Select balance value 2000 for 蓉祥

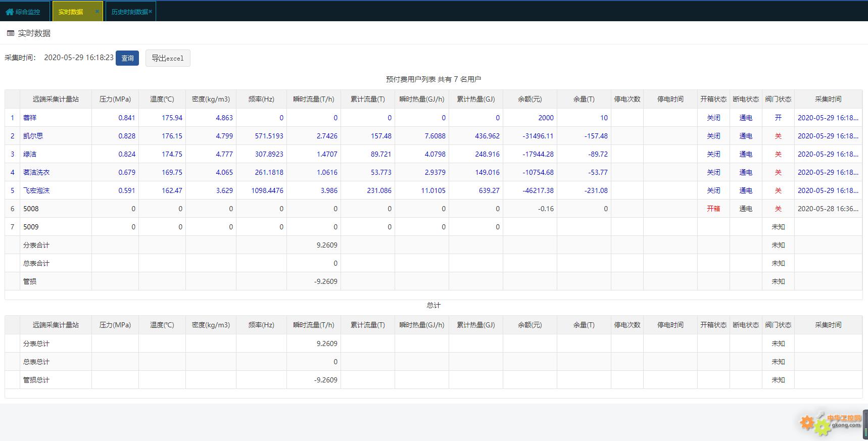(x=546, y=118)
